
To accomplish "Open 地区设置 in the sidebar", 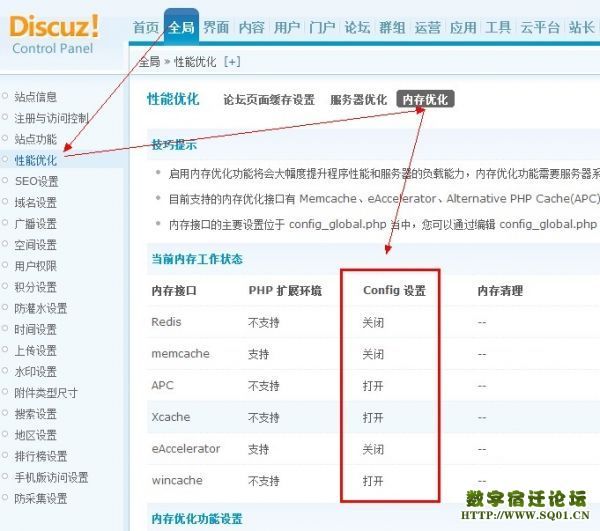I will click(x=36, y=435).
